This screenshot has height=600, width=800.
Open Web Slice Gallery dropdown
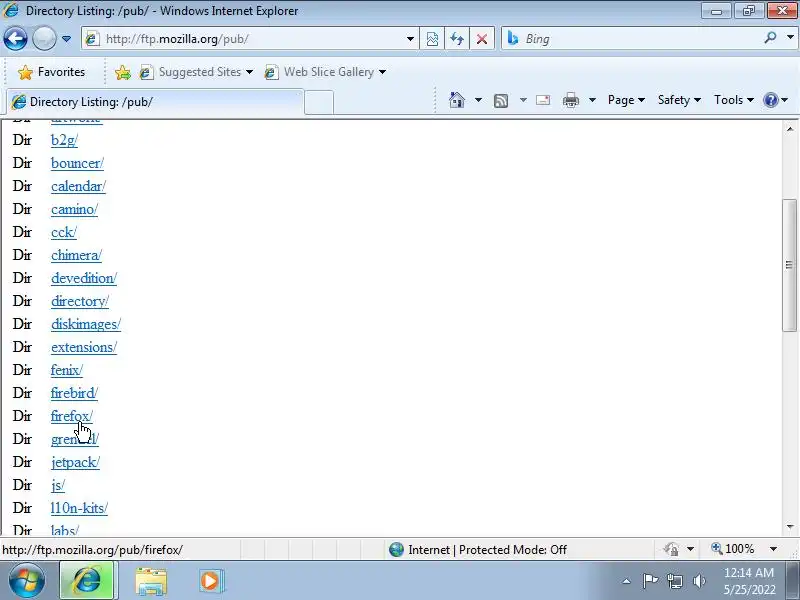[325, 72]
